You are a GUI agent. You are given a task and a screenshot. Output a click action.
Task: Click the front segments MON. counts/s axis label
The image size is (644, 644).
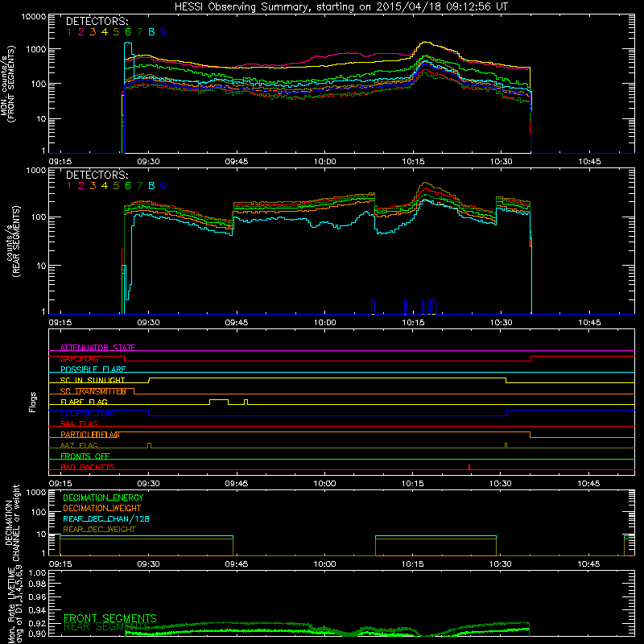pyautogui.click(x=7, y=85)
